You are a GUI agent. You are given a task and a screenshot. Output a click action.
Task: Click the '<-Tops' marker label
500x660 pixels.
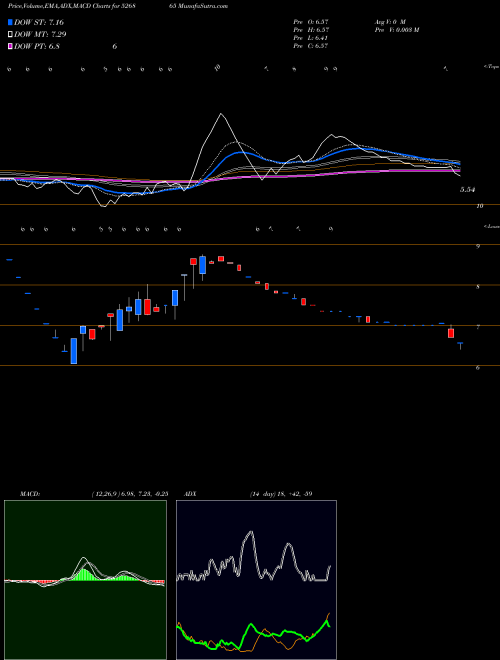491,67
